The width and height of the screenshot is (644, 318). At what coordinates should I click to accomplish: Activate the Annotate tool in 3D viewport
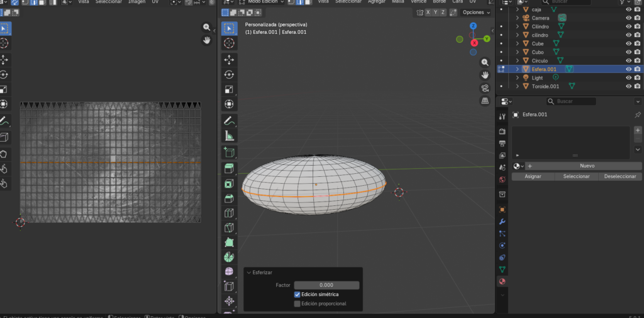229,120
